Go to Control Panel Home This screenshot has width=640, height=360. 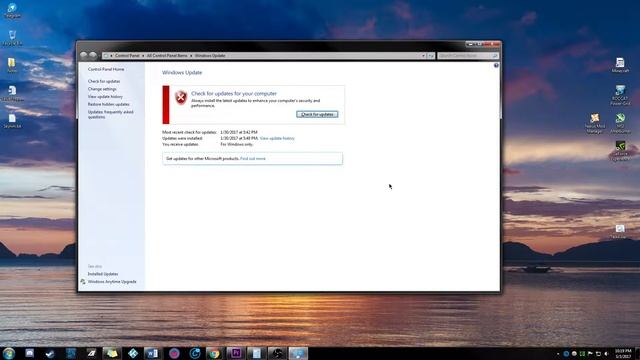(x=106, y=69)
